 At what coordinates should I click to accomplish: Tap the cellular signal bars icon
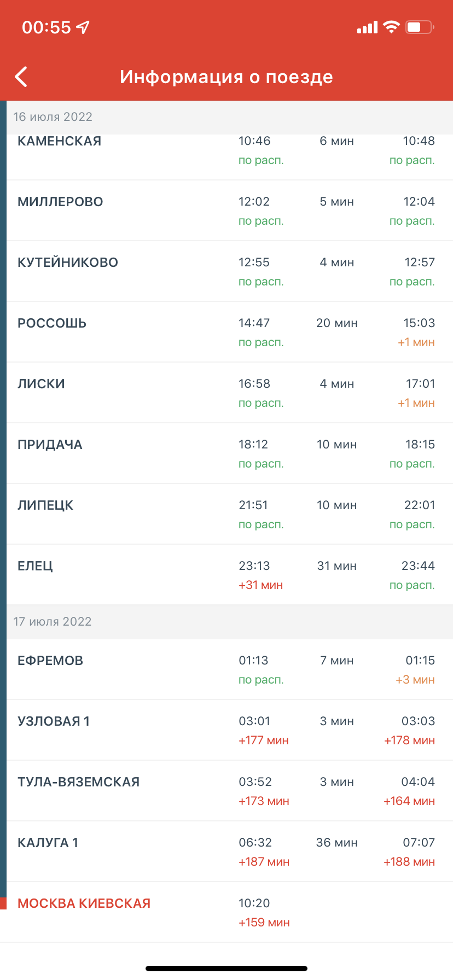(367, 27)
